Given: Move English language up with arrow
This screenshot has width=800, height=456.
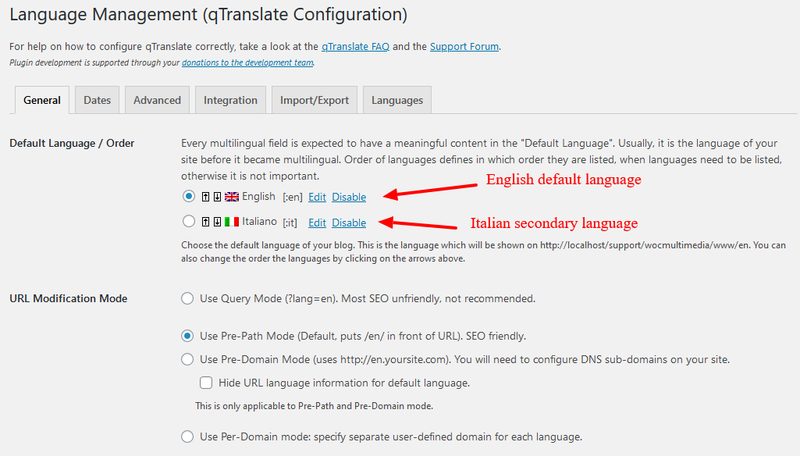Looking at the screenshot, I should (205, 197).
